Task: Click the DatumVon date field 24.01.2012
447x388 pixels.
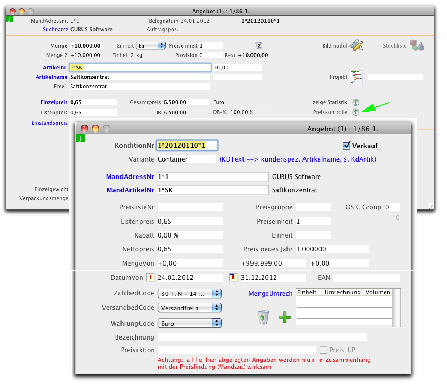Action: [190, 277]
